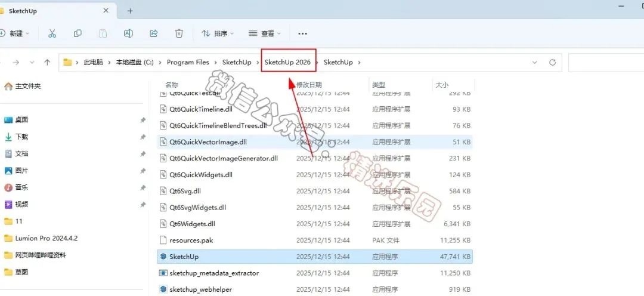Image resolution: width=644 pixels, height=296 pixels.
Task: Click Program Files breadcrumb
Action: tap(188, 63)
